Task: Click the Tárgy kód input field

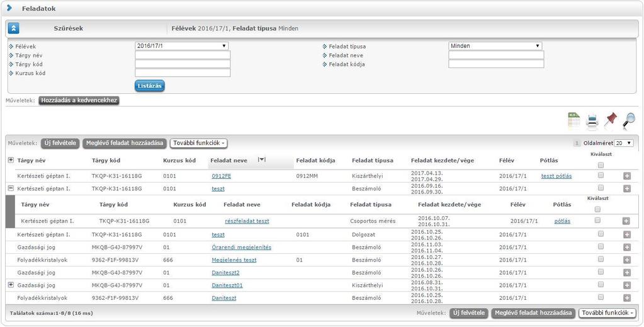Action: 183,64
